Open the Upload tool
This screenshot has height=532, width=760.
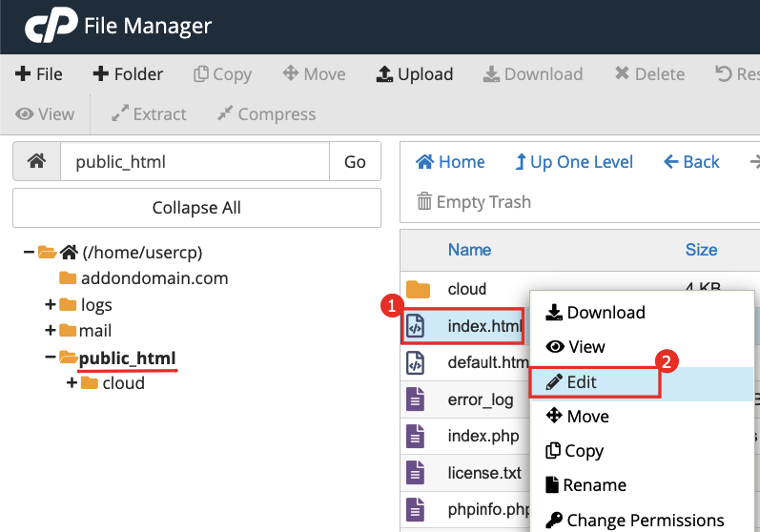[x=415, y=74]
